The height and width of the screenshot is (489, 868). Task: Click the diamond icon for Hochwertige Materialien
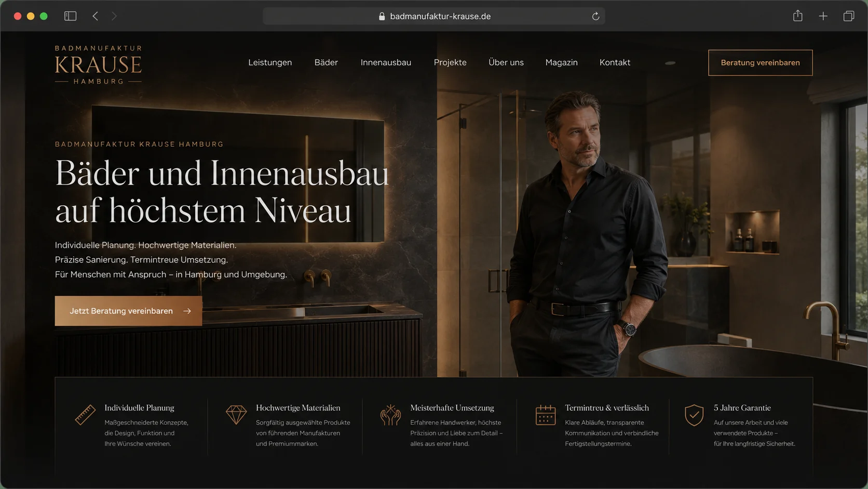tap(236, 415)
